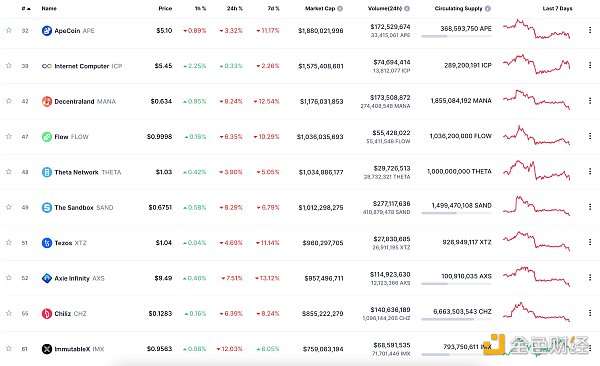This screenshot has height=366, width=600.
Task: Click the ApeCoin logo icon
Action: pos(47,31)
